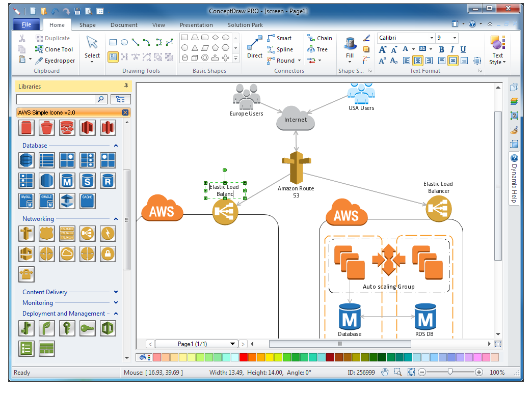The width and height of the screenshot is (532, 395).
Task: Activate the Select pointer tool
Action: coord(92,48)
